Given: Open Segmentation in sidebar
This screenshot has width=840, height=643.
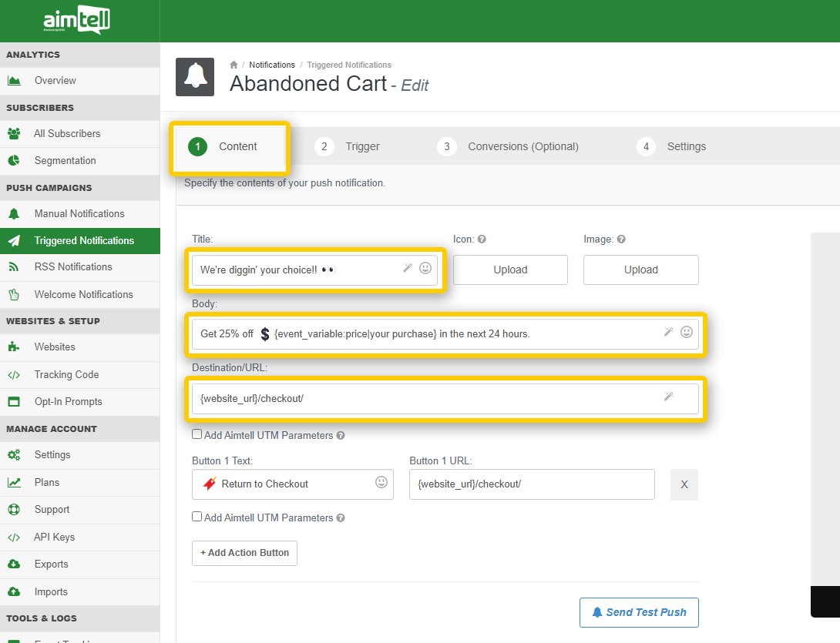Looking at the screenshot, I should (x=80, y=161).
